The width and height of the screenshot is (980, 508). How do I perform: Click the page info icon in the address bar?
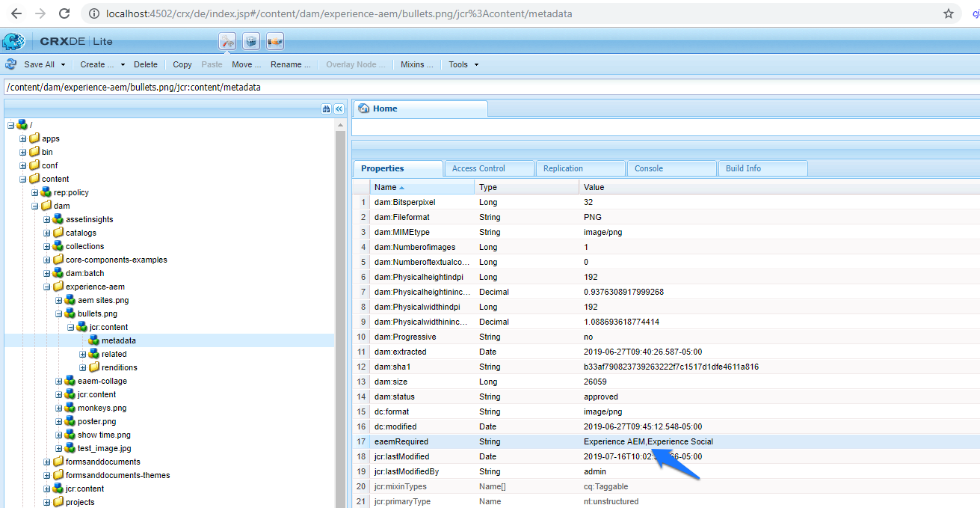[93, 13]
